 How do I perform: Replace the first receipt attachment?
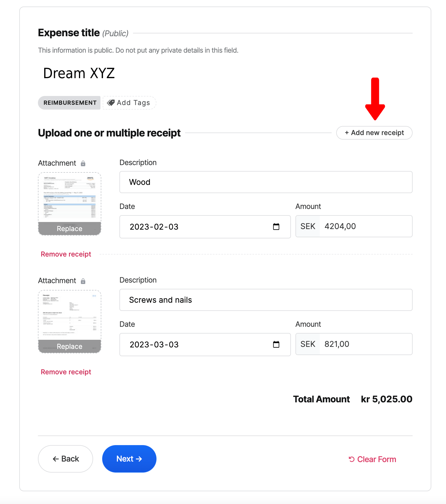point(70,228)
